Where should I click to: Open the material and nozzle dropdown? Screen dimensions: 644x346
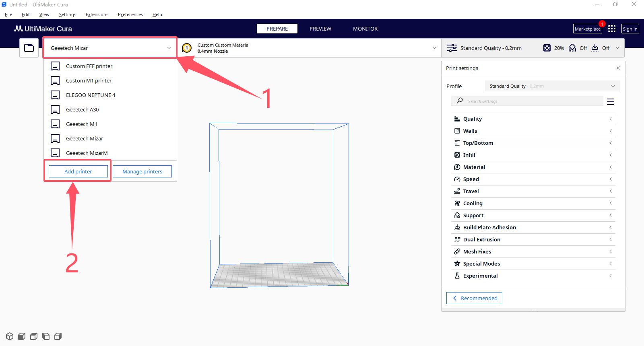point(309,48)
